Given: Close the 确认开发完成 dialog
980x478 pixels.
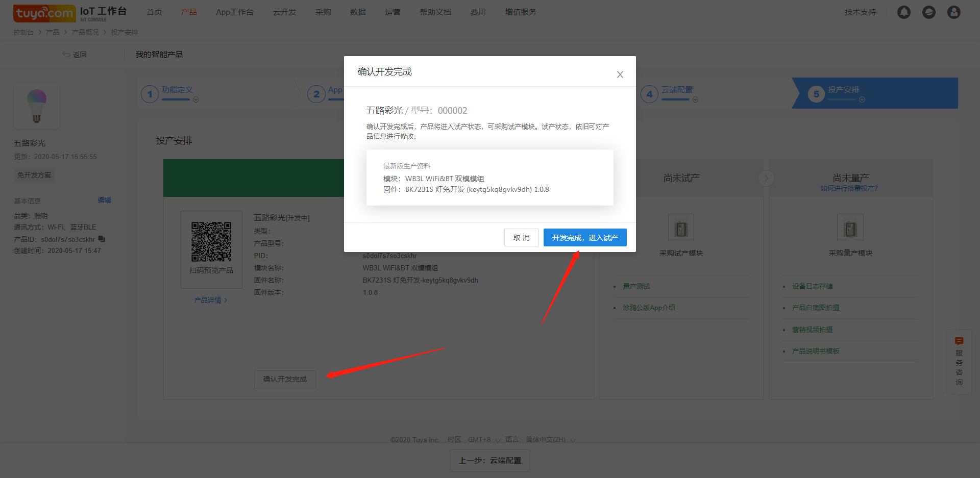Looking at the screenshot, I should pyautogui.click(x=620, y=74).
